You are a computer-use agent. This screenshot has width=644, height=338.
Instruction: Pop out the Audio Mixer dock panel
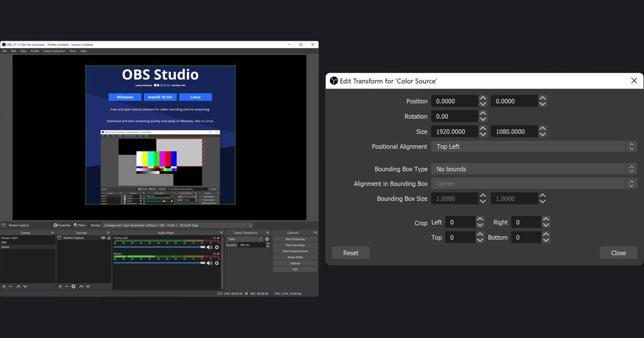point(221,233)
